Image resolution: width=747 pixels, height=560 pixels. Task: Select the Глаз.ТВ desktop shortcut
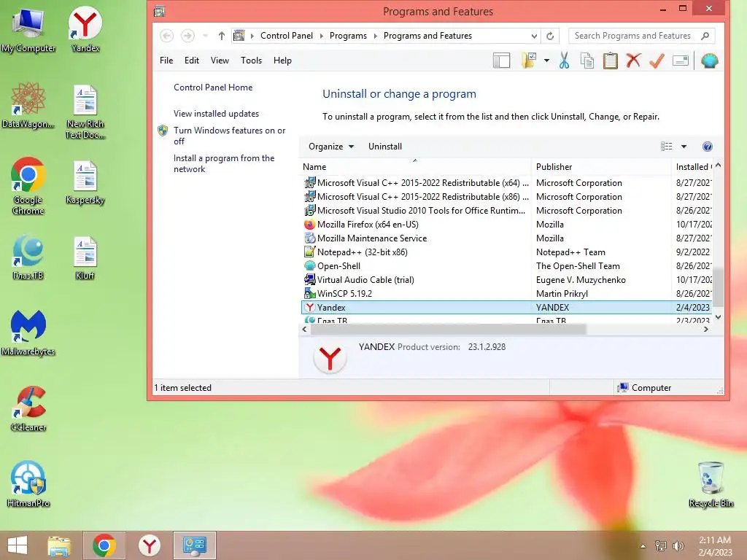click(28, 257)
